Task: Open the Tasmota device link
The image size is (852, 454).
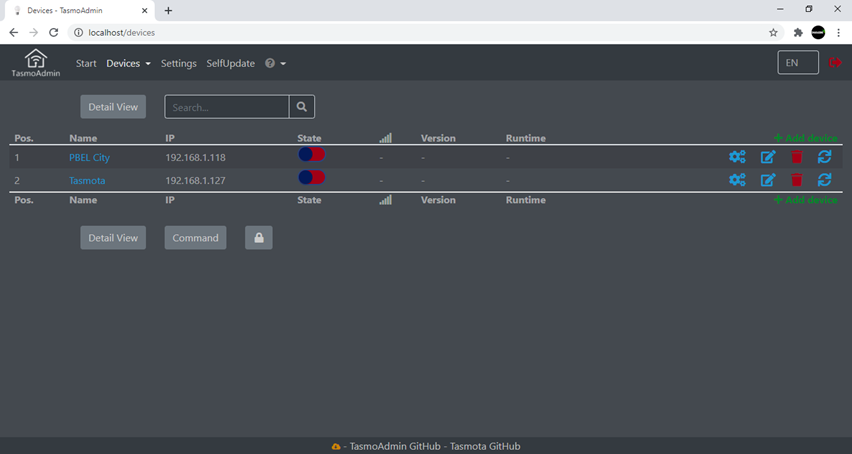Action: pyautogui.click(x=87, y=180)
